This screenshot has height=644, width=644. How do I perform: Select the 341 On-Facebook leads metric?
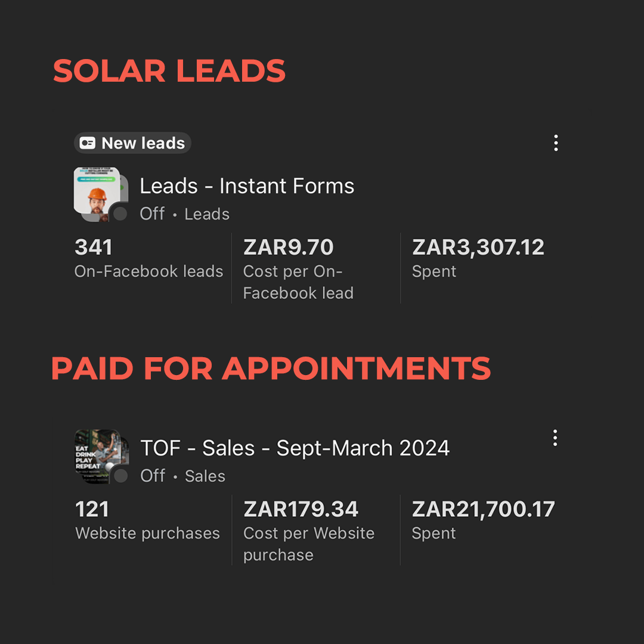(x=94, y=247)
